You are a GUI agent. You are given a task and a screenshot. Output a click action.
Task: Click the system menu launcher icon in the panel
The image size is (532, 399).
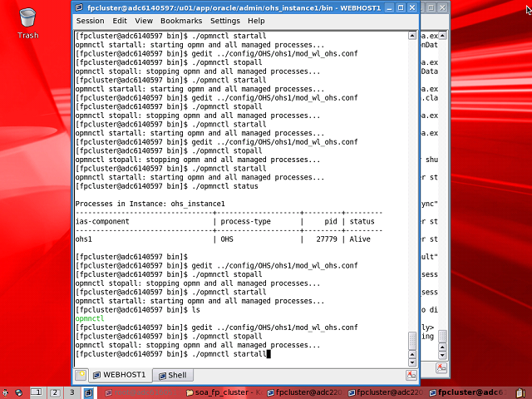pos(5,392)
